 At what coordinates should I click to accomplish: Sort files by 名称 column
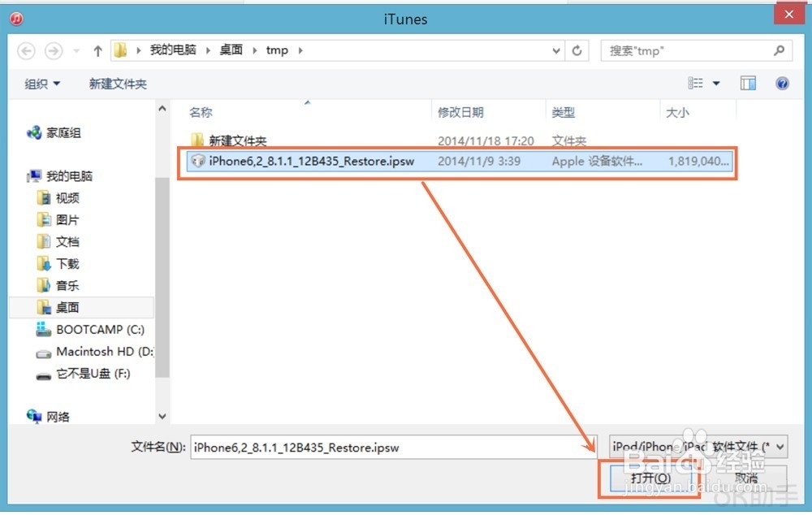pyautogui.click(x=201, y=112)
